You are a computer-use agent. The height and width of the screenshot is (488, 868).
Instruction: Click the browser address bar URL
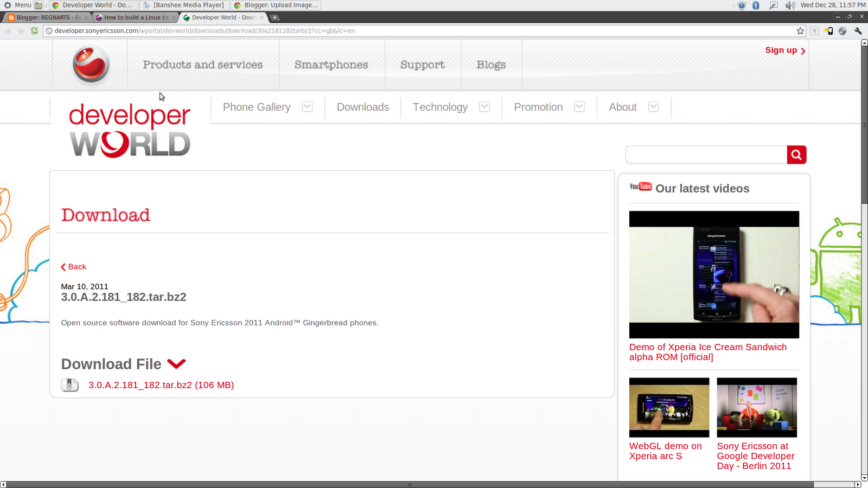(205, 31)
